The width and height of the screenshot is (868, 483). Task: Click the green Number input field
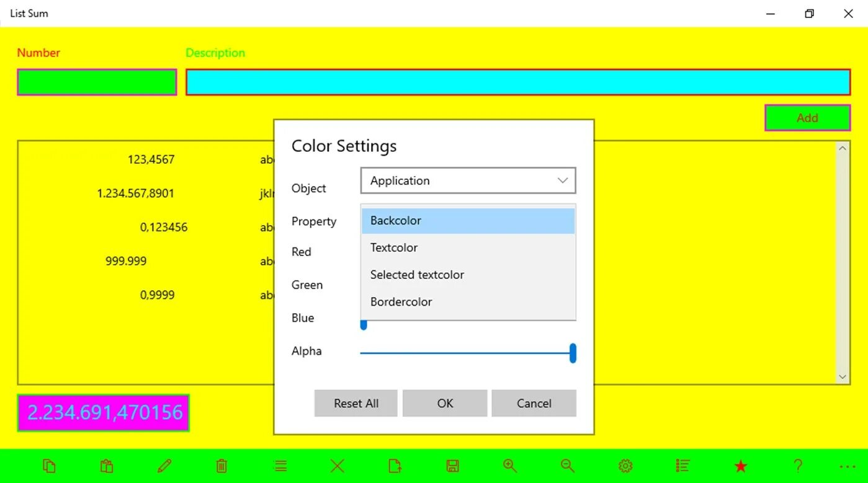coord(97,82)
